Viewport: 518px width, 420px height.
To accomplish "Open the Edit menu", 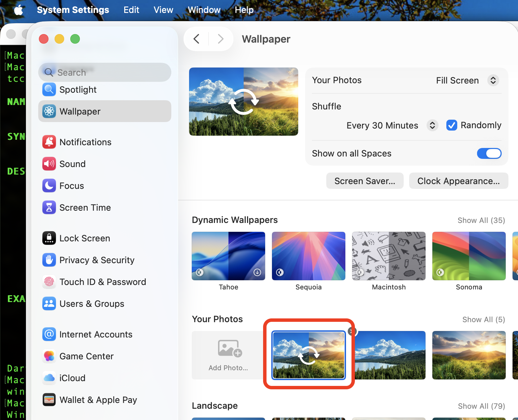I will 131,10.
